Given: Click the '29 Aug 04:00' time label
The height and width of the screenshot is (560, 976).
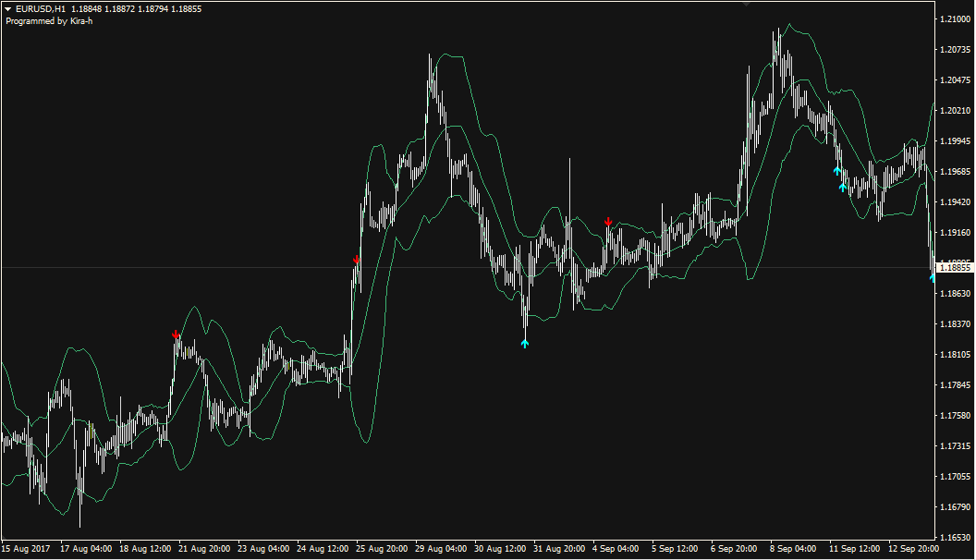Looking at the screenshot, I should (x=442, y=549).
